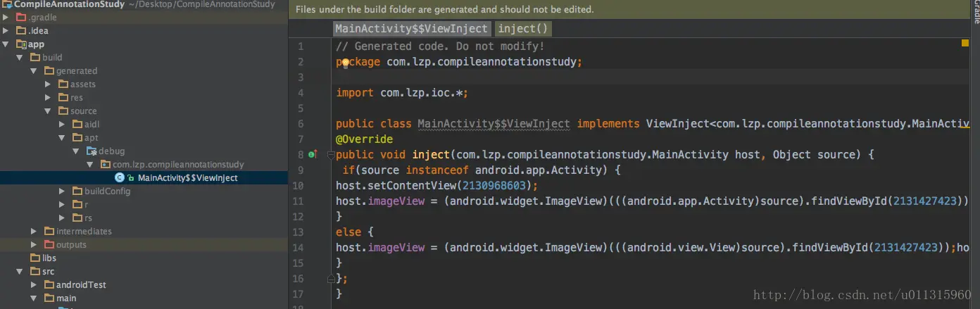Click the apt folder icon
Image resolution: width=980 pixels, height=309 pixels.
click(x=77, y=137)
